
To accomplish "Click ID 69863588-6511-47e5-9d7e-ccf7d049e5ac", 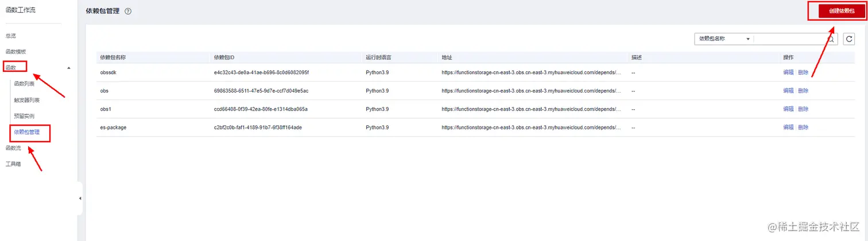I will pyautogui.click(x=261, y=91).
